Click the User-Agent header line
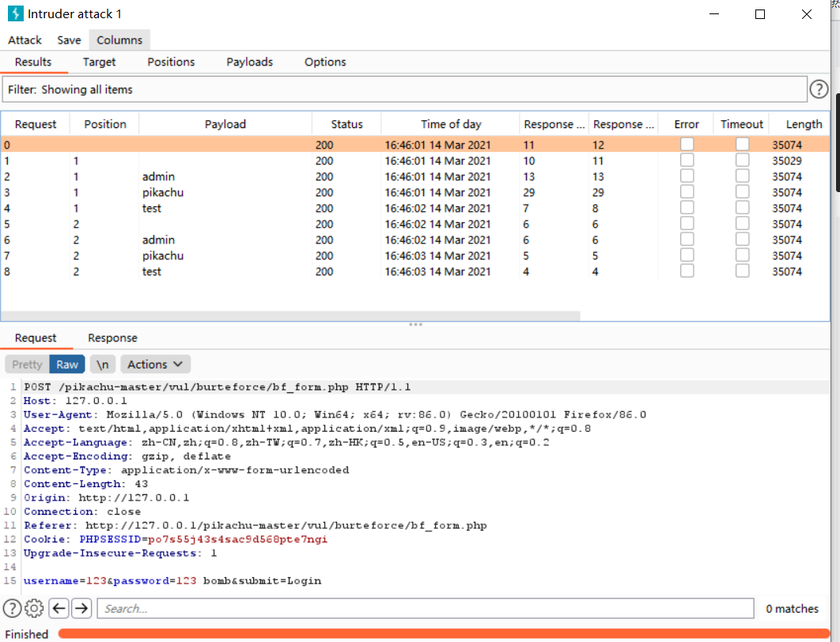 335,414
